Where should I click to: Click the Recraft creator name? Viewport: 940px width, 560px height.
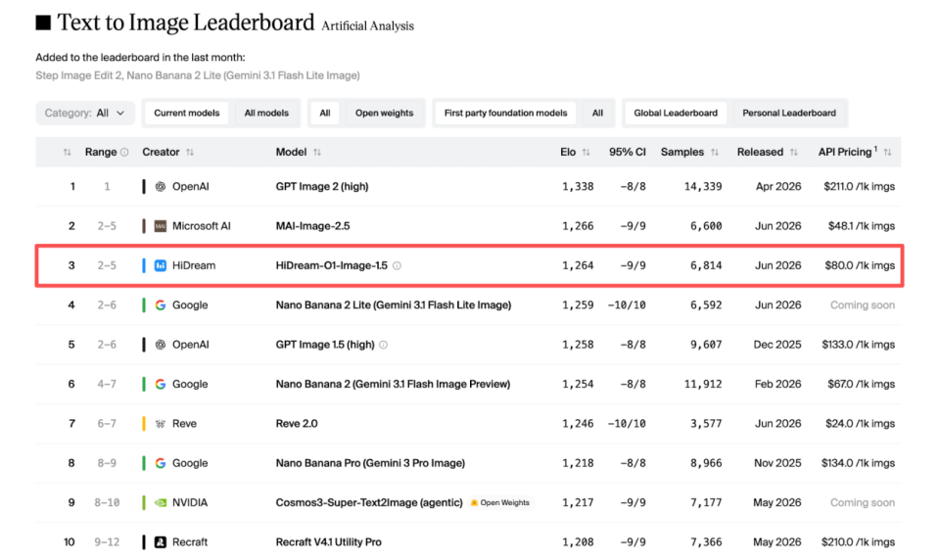coord(190,542)
